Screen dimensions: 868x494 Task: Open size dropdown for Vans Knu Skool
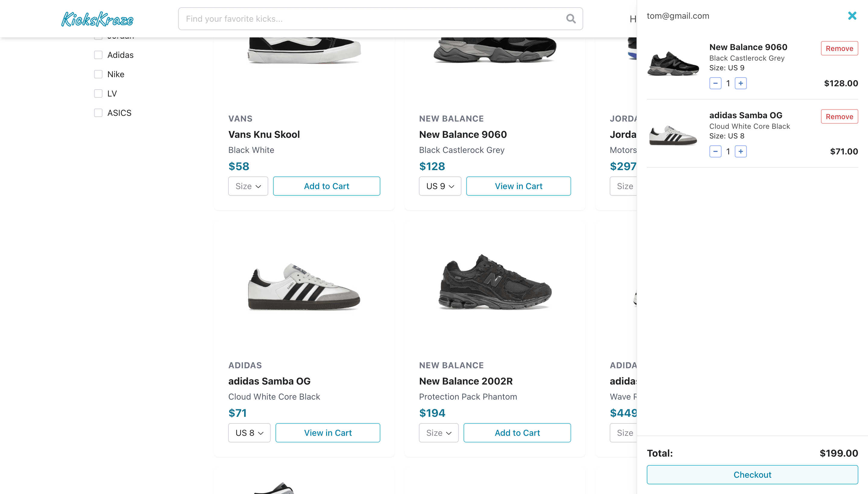coord(248,186)
